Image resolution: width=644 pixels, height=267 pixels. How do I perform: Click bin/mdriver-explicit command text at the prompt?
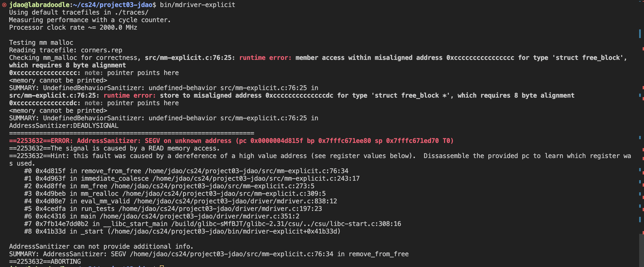[197, 5]
